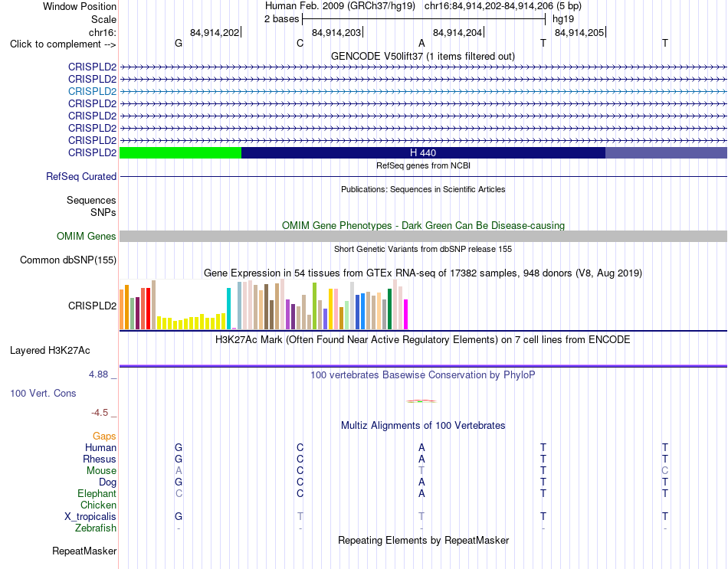Click the OMIM Gene Phenotypes green title
This screenshot has height=569, width=728.
(423, 226)
